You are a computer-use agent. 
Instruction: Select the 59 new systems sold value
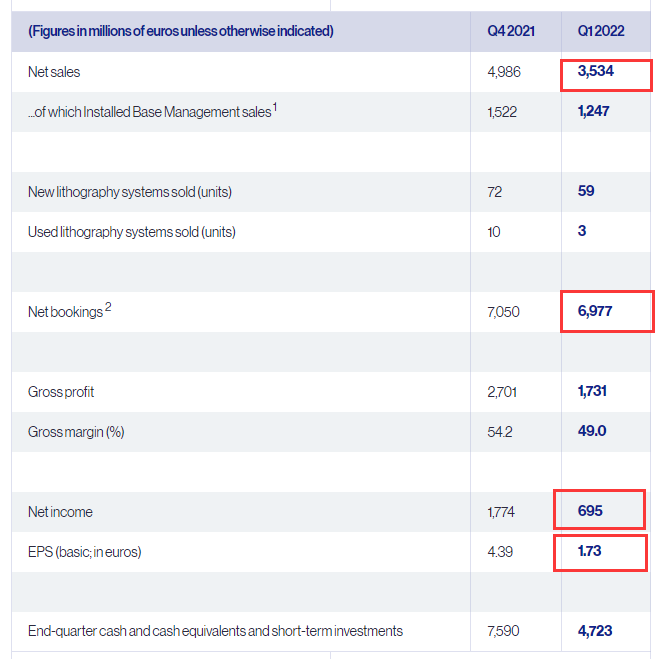[586, 191]
